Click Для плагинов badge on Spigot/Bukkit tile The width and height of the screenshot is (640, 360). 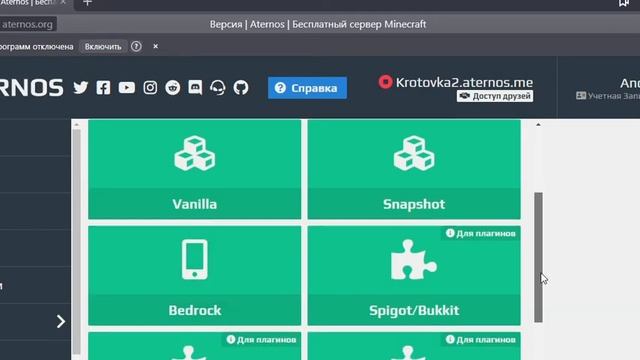(481, 233)
